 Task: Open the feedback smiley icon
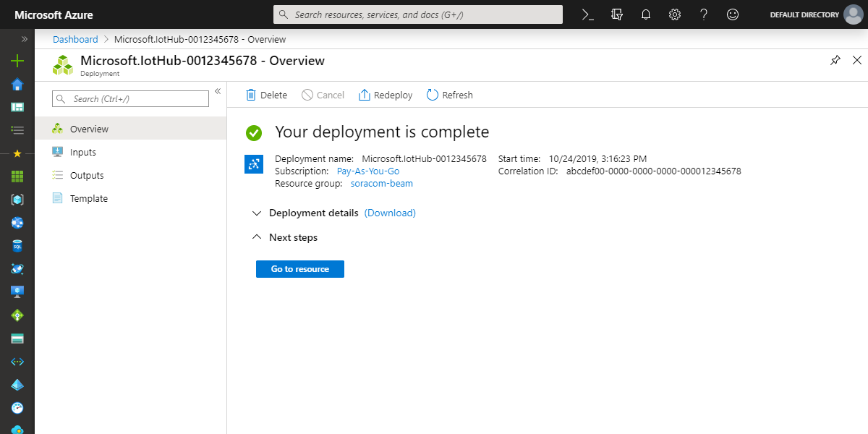coord(733,14)
